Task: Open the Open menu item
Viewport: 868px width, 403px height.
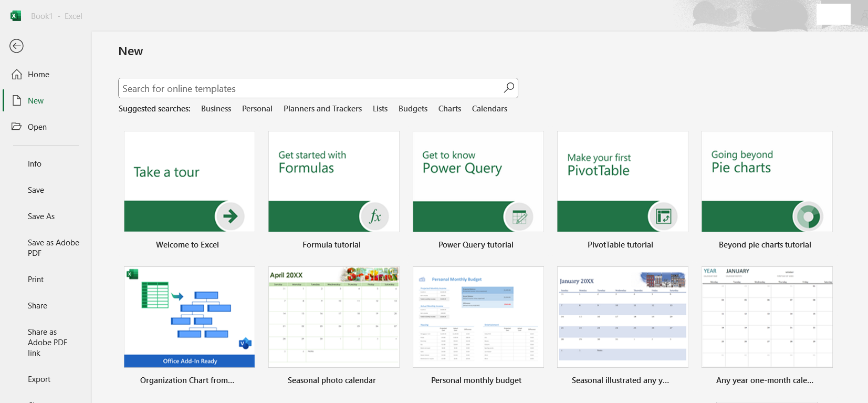Action: point(37,127)
